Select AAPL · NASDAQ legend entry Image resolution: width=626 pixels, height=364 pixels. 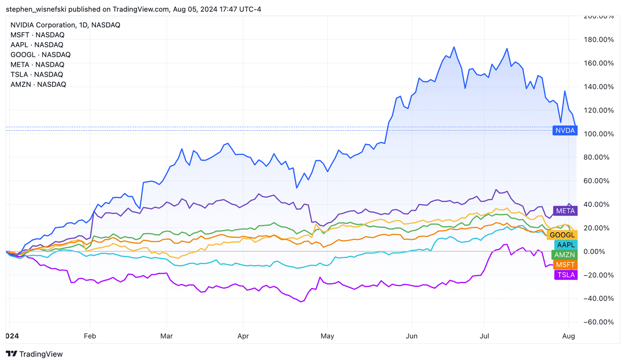37,45
